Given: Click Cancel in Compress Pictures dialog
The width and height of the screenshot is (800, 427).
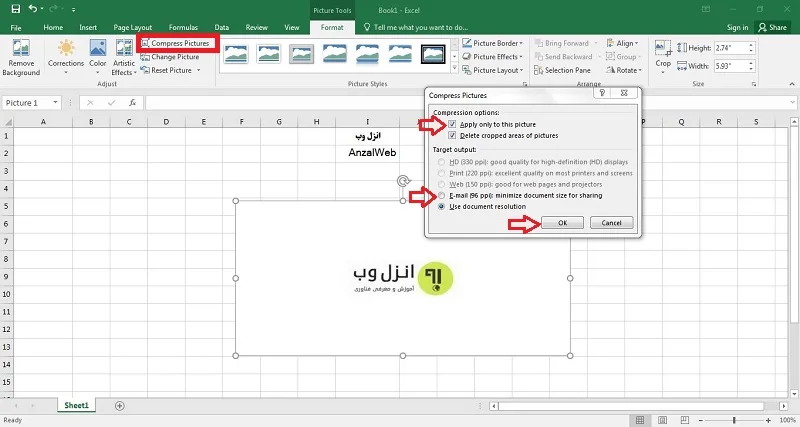Looking at the screenshot, I should point(611,222).
